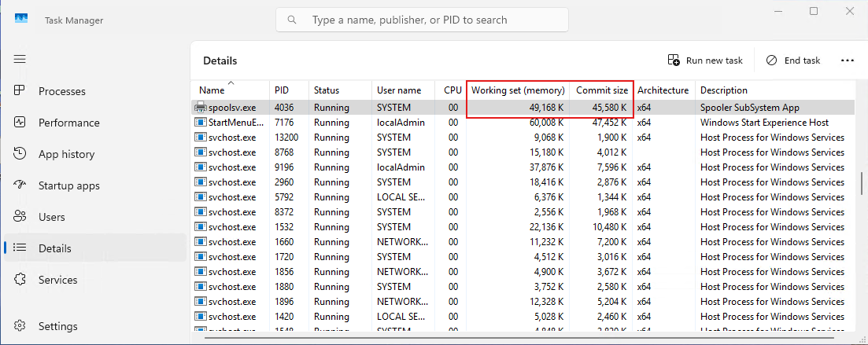Select the Details tab label
The height and width of the screenshot is (345, 868).
(55, 249)
